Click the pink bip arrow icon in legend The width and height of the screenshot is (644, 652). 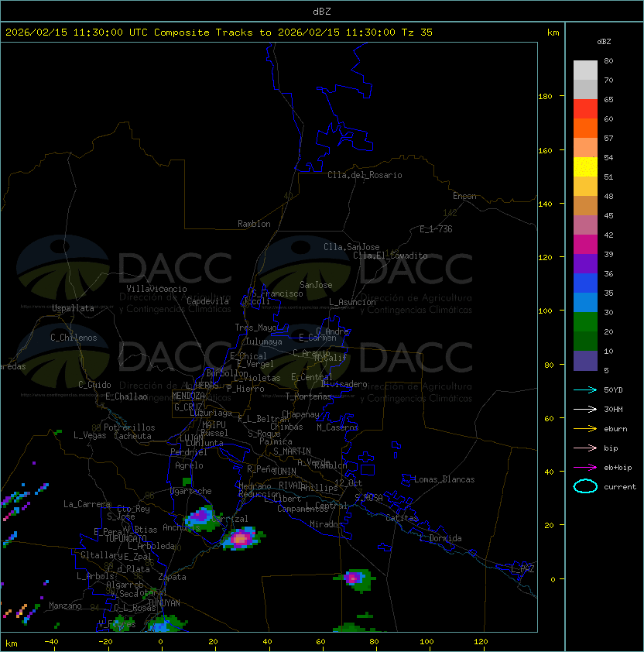pyautogui.click(x=585, y=448)
